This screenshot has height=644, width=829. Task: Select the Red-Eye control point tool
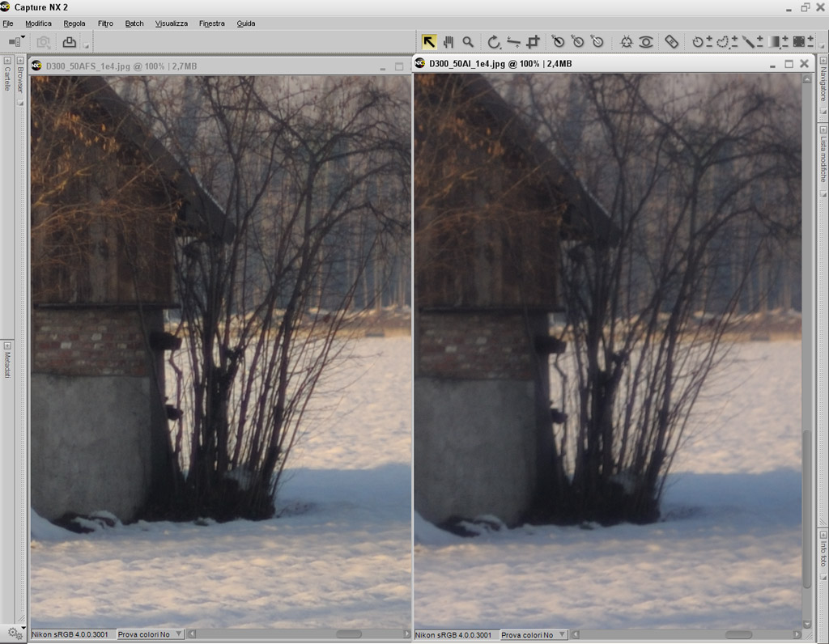point(645,42)
